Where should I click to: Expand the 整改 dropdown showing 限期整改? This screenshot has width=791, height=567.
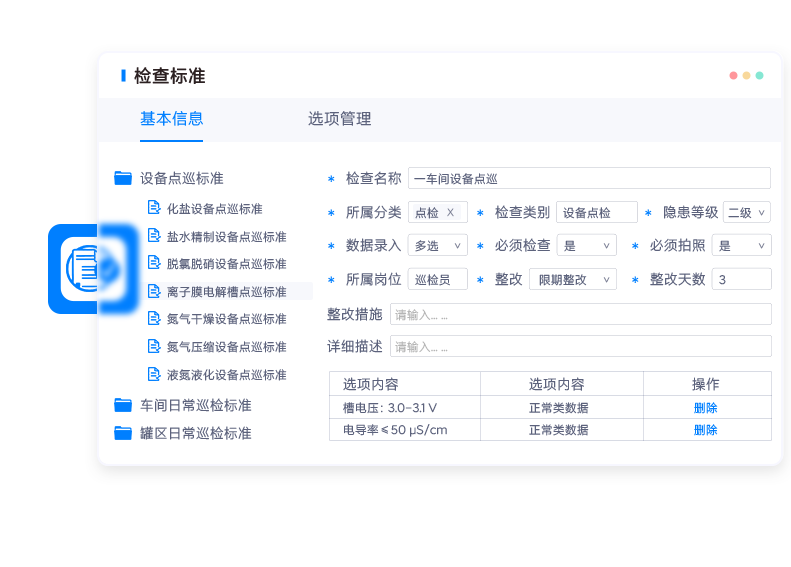click(x=572, y=279)
